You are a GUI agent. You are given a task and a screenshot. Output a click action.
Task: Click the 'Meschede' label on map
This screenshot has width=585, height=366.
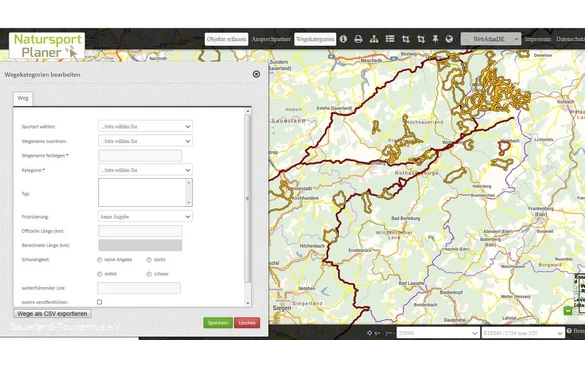[371, 60]
